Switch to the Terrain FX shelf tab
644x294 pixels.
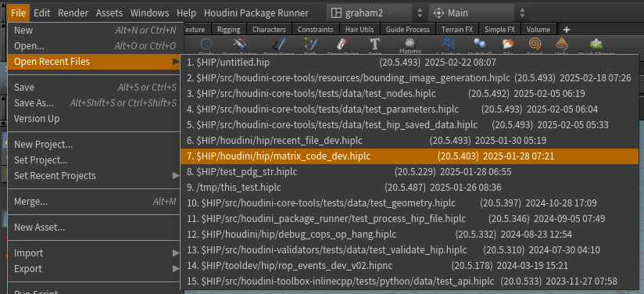coord(457,30)
